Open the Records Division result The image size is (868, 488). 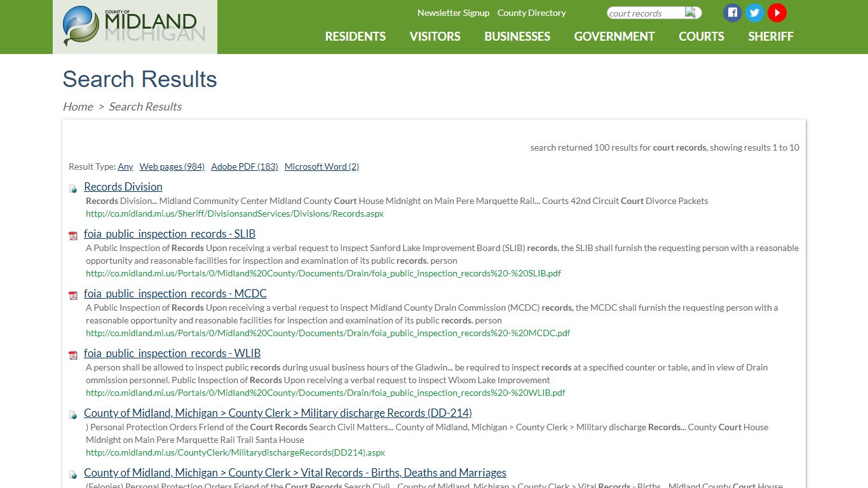click(123, 187)
